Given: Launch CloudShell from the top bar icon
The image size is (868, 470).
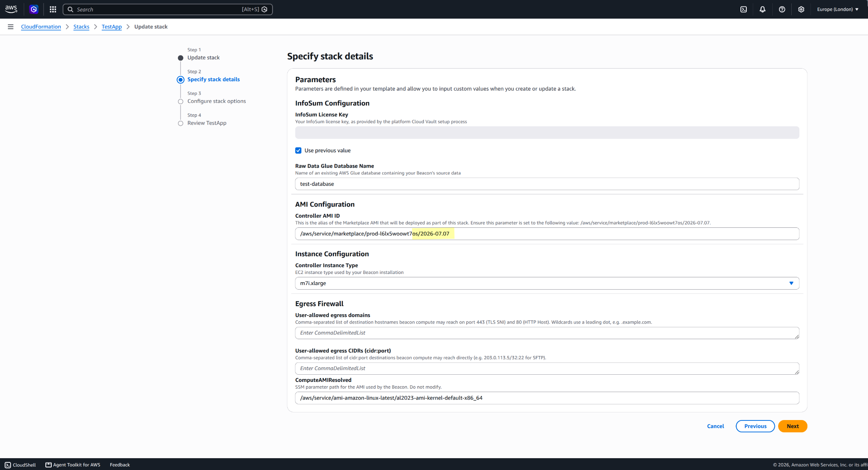Looking at the screenshot, I should [743, 9].
